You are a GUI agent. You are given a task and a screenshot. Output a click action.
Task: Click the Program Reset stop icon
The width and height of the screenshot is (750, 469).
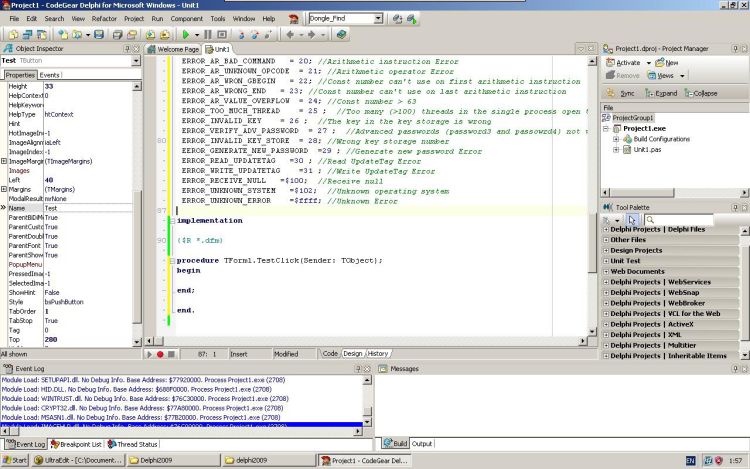(222, 34)
